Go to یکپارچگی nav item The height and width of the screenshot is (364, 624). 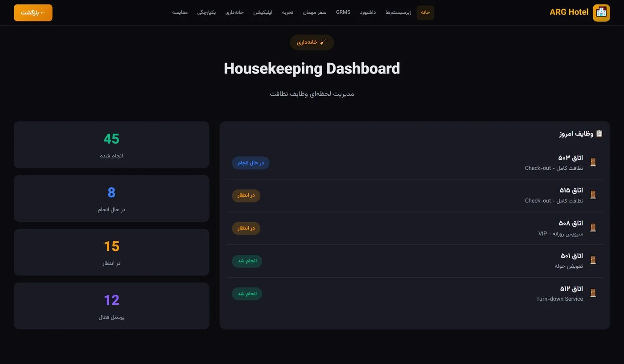206,12
